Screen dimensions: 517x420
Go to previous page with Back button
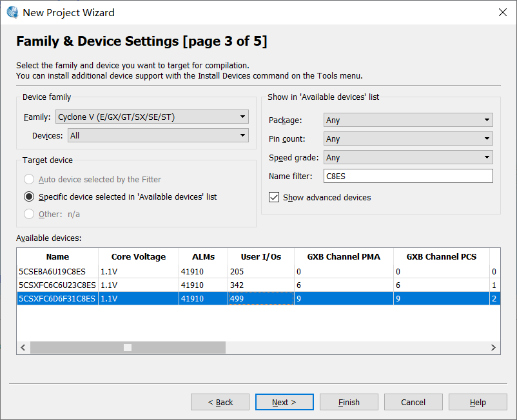click(220, 402)
